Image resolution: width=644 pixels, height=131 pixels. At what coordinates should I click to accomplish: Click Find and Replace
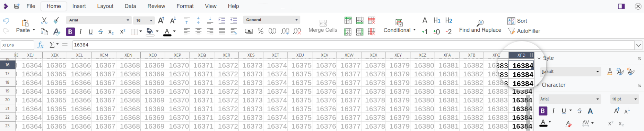[x=480, y=27]
